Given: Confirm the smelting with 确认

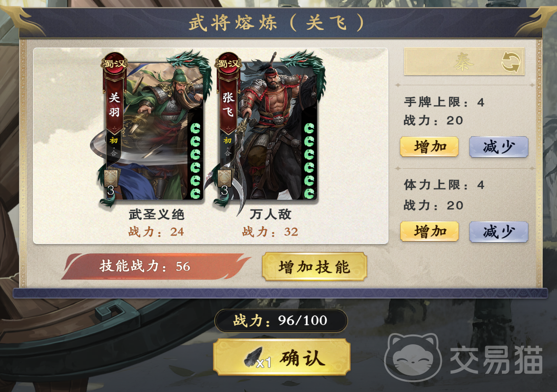Looking at the screenshot, I should click(282, 357).
